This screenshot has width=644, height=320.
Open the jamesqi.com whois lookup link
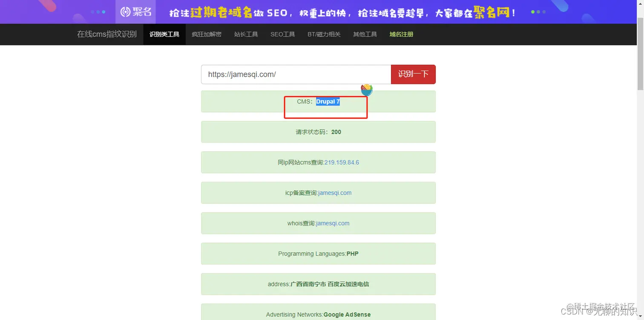(x=333, y=223)
